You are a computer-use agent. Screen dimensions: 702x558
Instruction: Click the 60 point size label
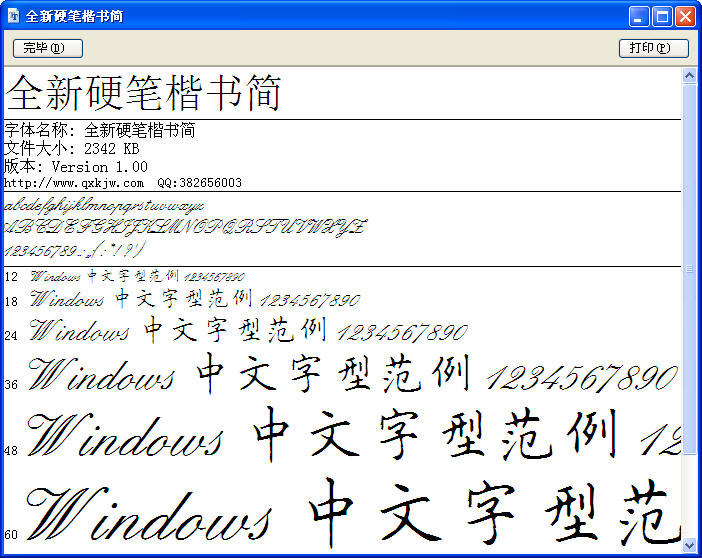tap(11, 534)
